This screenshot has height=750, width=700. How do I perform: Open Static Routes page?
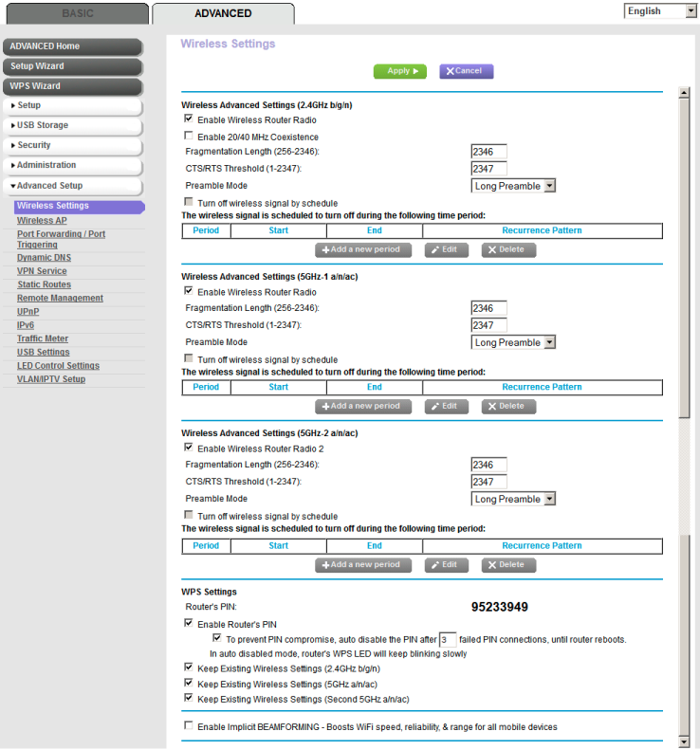coord(44,284)
